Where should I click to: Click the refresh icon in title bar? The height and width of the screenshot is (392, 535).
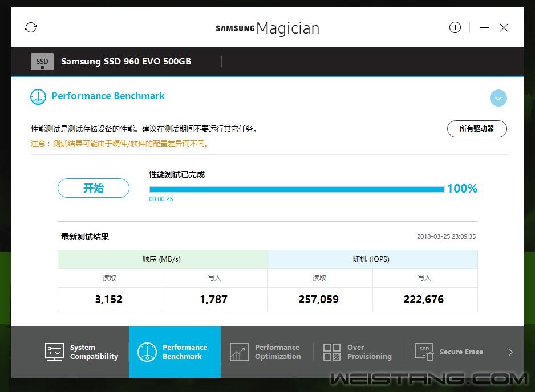point(31,27)
